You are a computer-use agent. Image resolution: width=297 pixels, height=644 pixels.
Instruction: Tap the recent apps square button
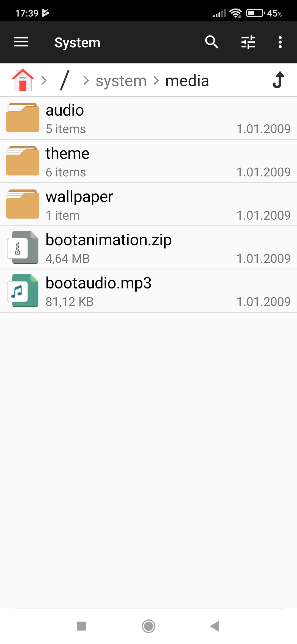pos(81,626)
